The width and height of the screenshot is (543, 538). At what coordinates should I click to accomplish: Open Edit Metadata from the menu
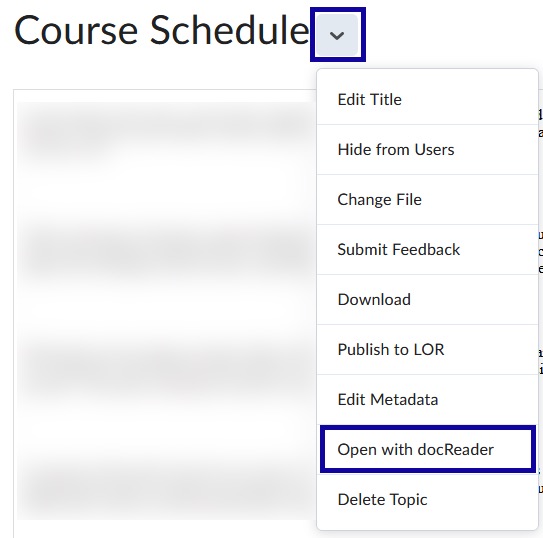[x=427, y=399]
